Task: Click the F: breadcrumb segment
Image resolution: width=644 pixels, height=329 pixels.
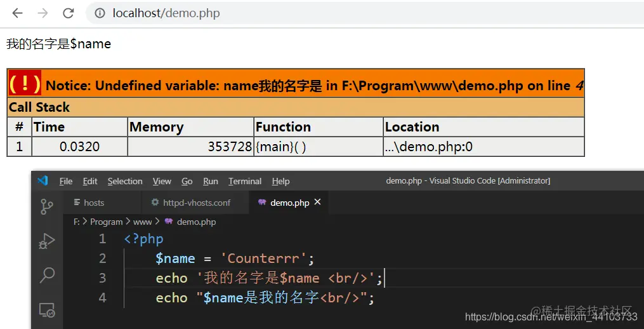Action: tap(76, 222)
